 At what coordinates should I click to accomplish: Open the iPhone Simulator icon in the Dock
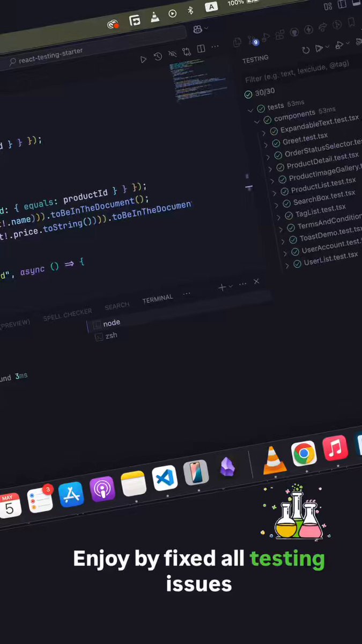tap(196, 473)
